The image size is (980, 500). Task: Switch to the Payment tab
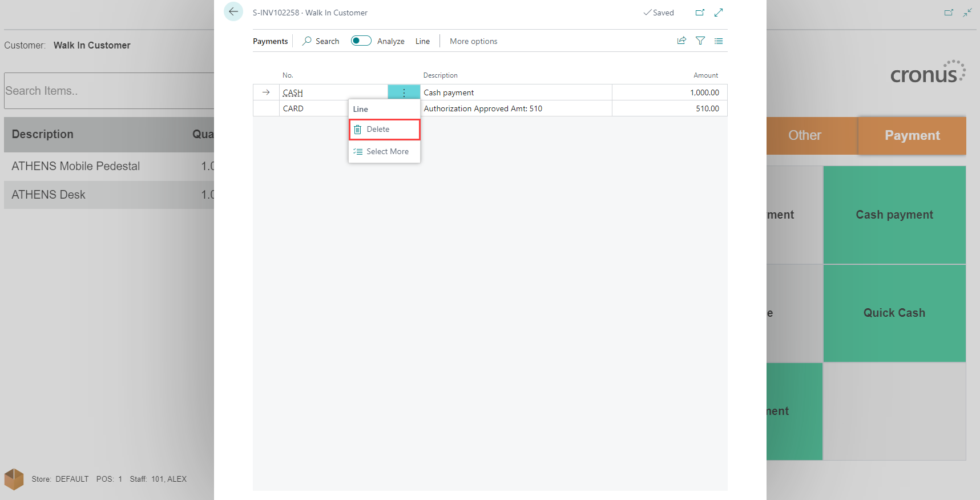912,135
